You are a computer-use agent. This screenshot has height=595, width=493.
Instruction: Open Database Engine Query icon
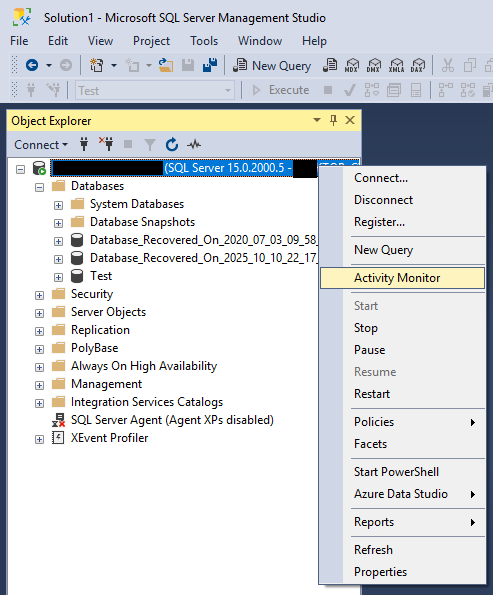[330, 65]
